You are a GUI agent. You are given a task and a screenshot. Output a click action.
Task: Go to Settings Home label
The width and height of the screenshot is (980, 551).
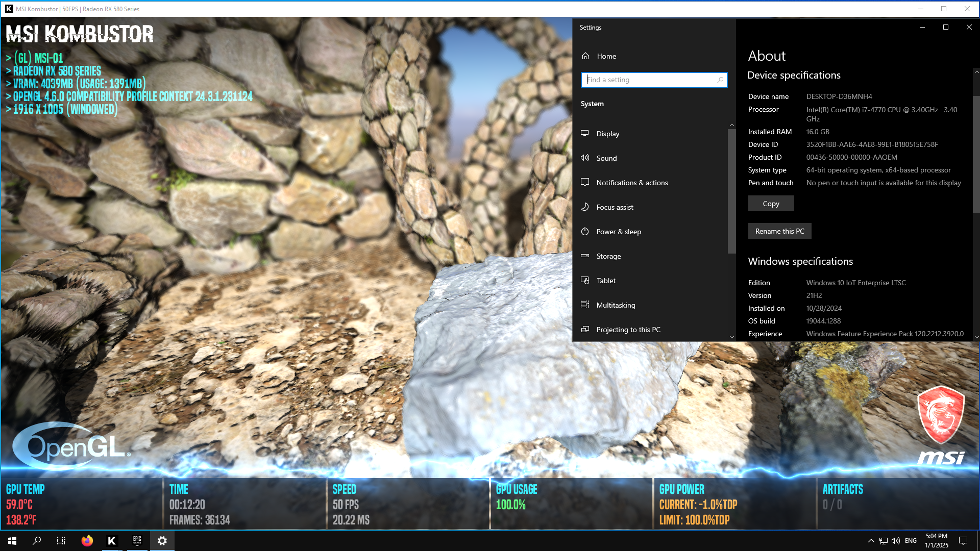coord(606,56)
